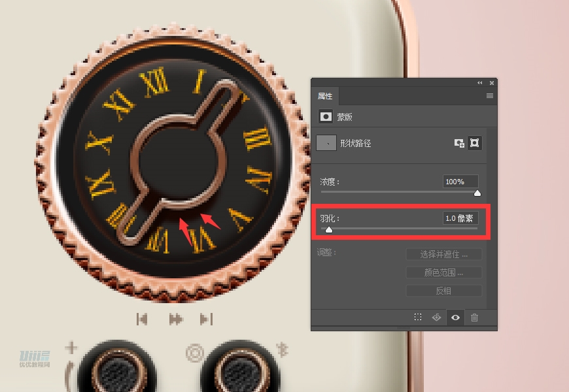Click the apply mask icon
This screenshot has width=569, height=392.
tap(436, 318)
